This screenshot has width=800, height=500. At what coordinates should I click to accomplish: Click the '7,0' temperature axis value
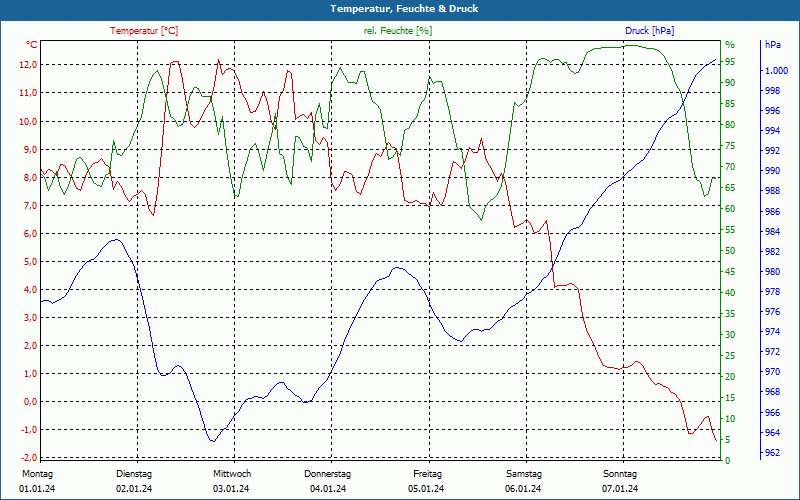(30, 206)
